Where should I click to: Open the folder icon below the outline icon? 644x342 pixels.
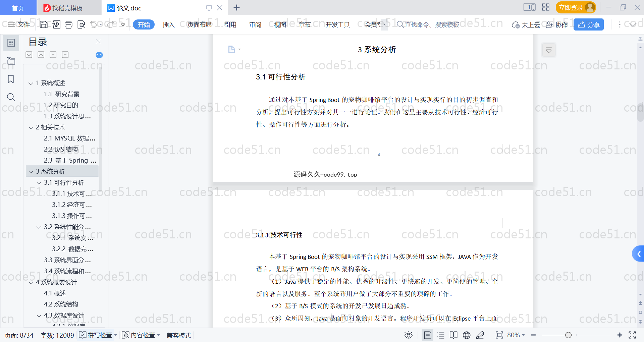(11, 61)
